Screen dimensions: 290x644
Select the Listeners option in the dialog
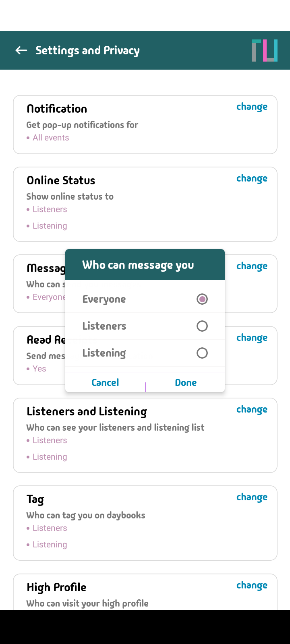pos(202,326)
